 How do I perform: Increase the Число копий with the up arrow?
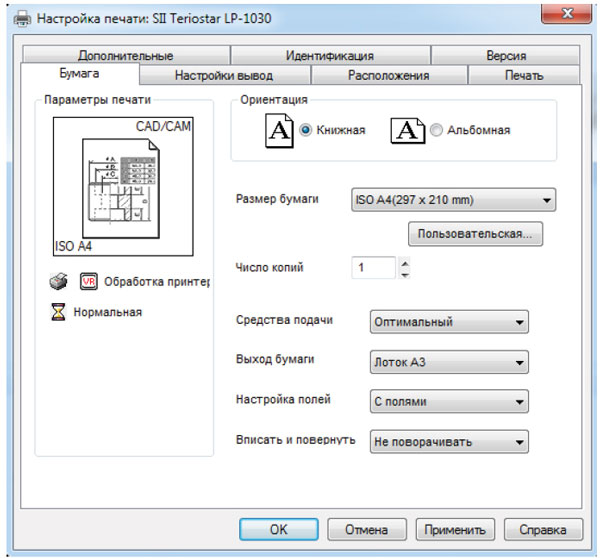coord(404,262)
